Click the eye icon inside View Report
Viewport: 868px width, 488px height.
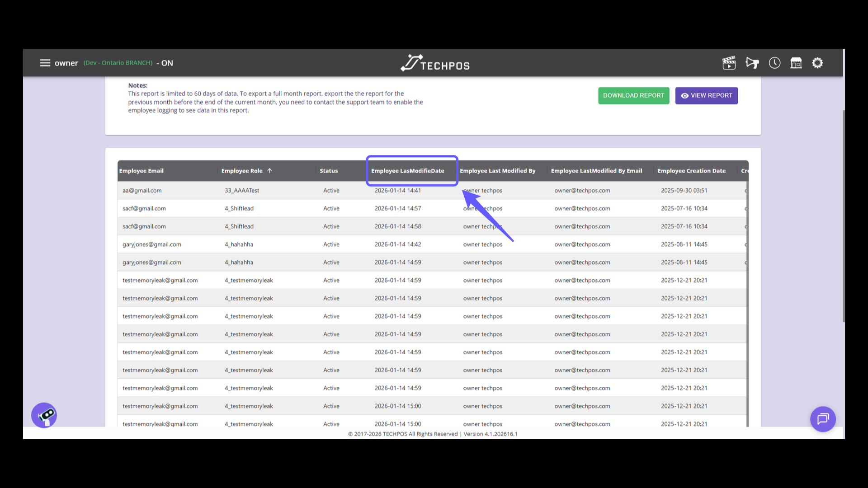click(x=685, y=95)
